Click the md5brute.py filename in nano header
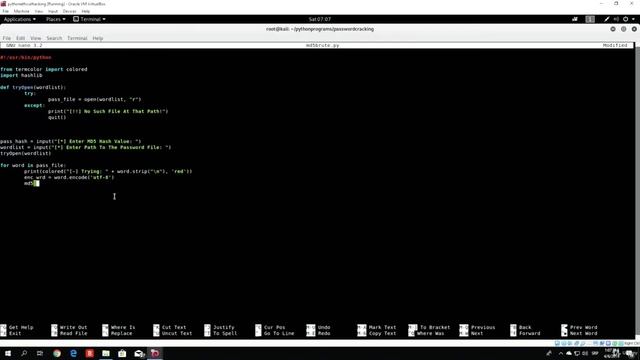Screen dimensions: 640x360 tap(322, 45)
